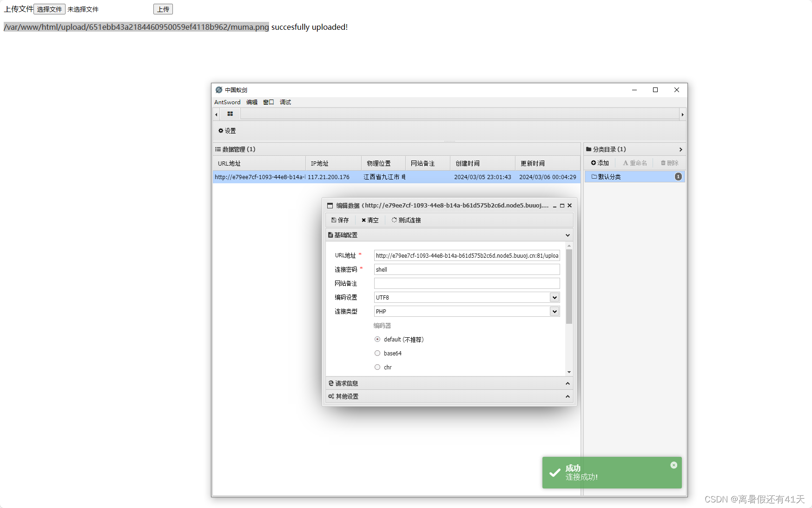Image resolution: width=812 pixels, height=508 pixels.
Task: Click the AntSword home grid tab icon
Action: [230, 114]
